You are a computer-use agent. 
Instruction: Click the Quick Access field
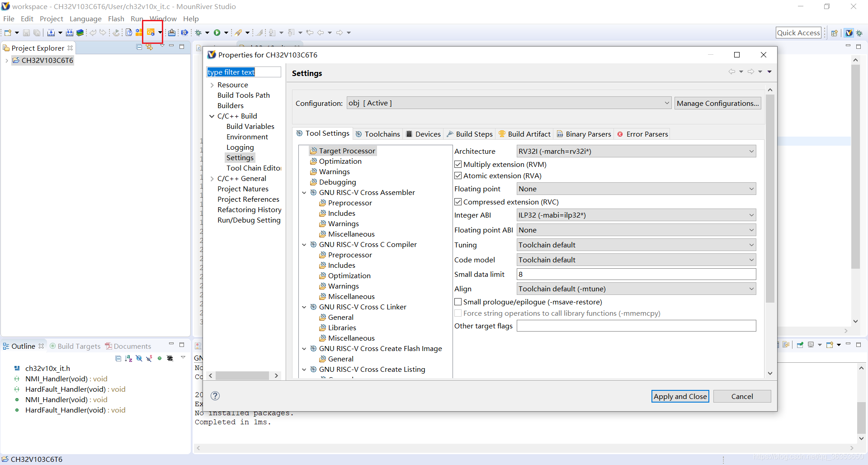coord(798,33)
